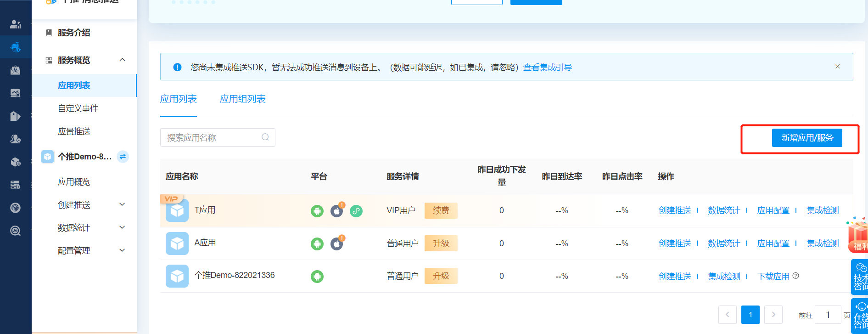The width and height of the screenshot is (868, 334).
Task: Click the Android platform icon for T应用
Action: [x=317, y=211]
